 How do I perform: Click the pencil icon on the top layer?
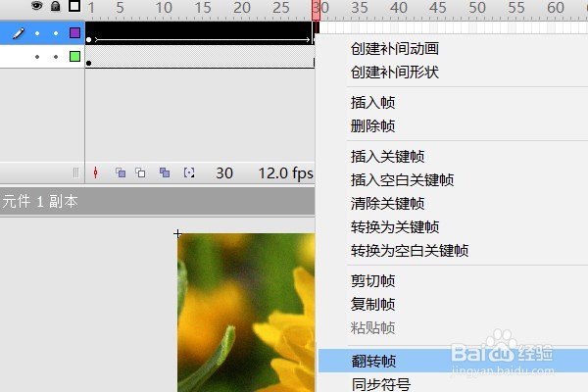pyautogui.click(x=19, y=33)
